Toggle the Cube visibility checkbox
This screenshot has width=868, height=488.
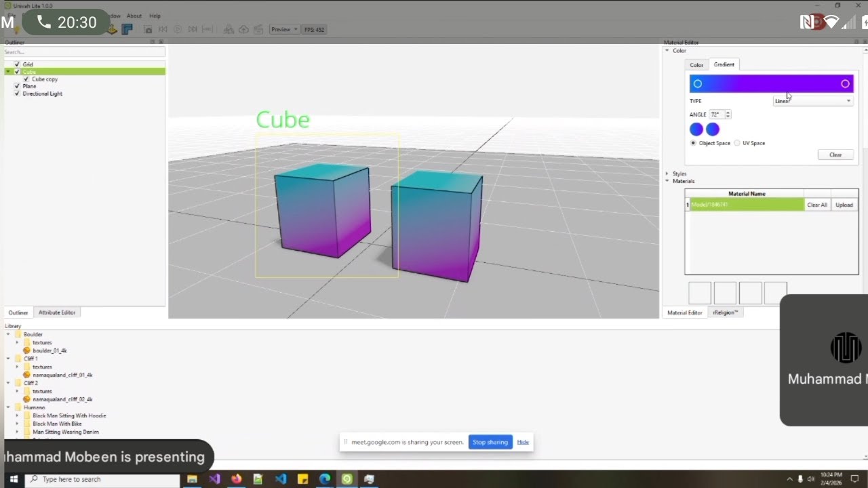click(x=17, y=72)
